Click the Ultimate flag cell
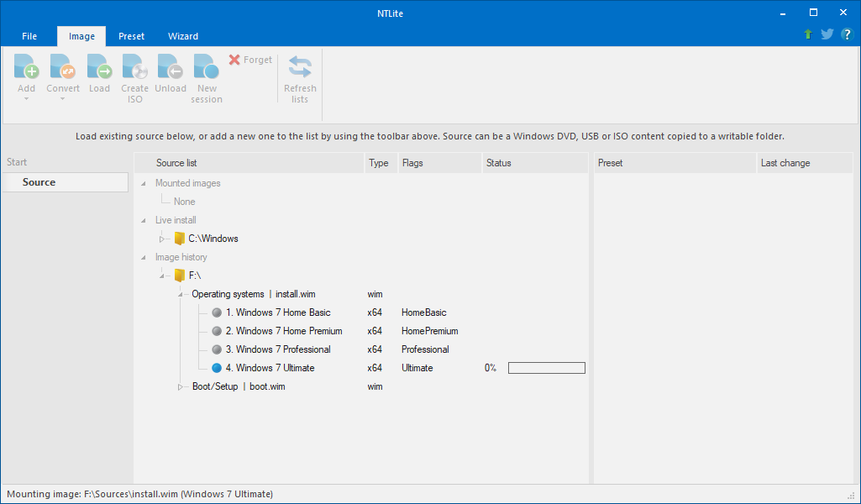Image resolution: width=861 pixels, height=504 pixels. pyautogui.click(x=417, y=368)
